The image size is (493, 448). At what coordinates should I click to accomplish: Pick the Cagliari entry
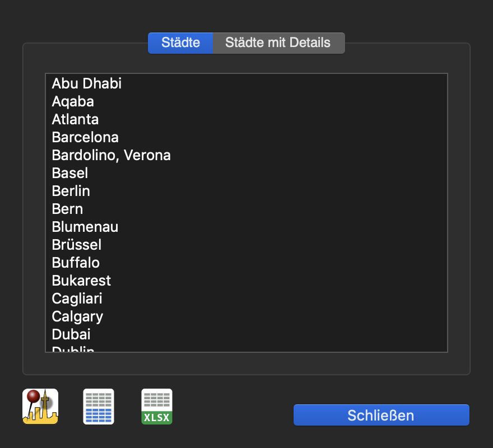(246, 298)
